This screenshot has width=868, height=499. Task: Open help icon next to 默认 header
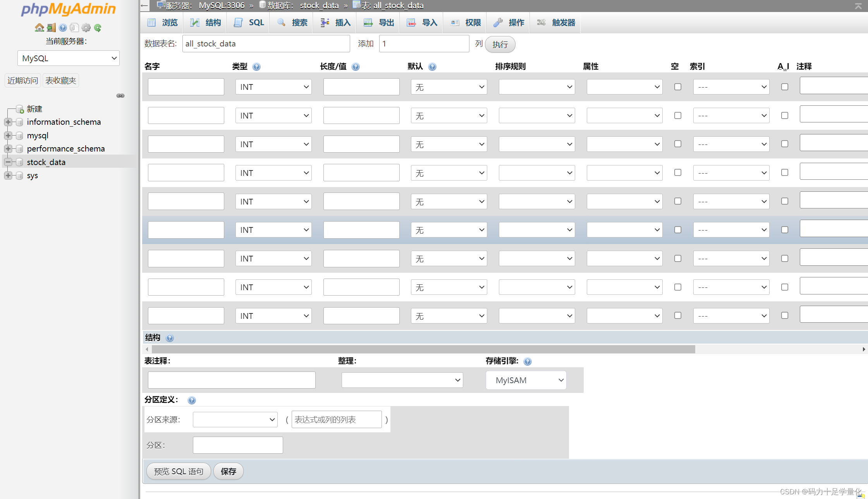pos(432,67)
